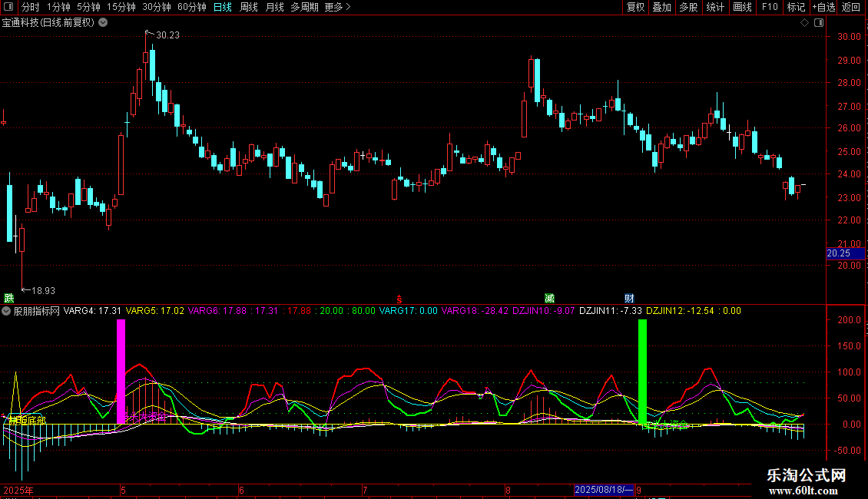868x499 pixels.
Task: Click the +自选 add to watchlist button
Action: pyautogui.click(x=823, y=7)
